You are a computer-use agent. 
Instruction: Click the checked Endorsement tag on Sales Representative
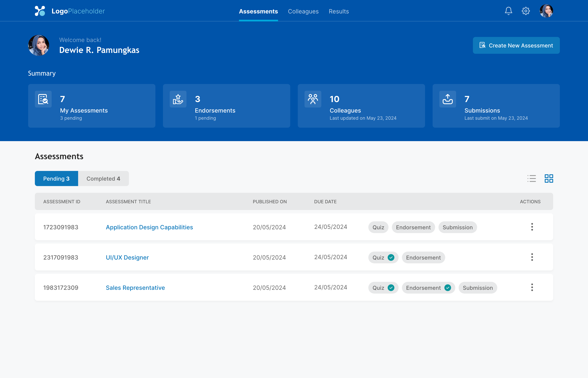pyautogui.click(x=428, y=288)
